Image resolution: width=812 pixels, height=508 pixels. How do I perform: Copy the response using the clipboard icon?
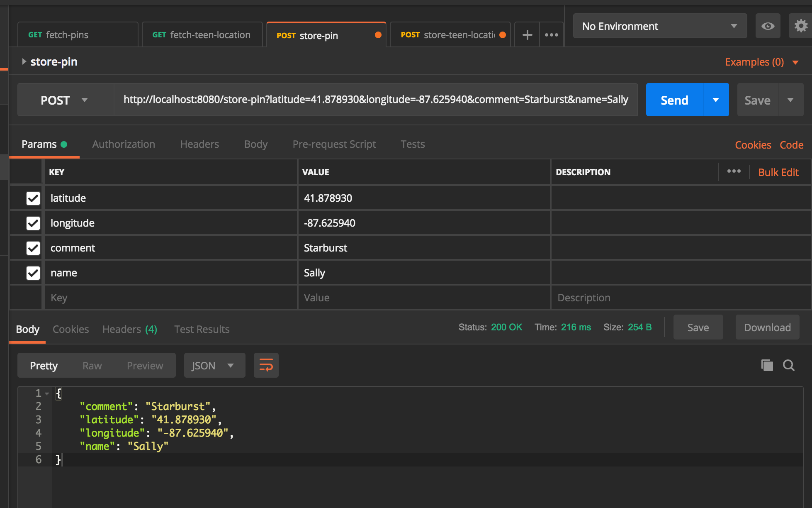(x=767, y=365)
